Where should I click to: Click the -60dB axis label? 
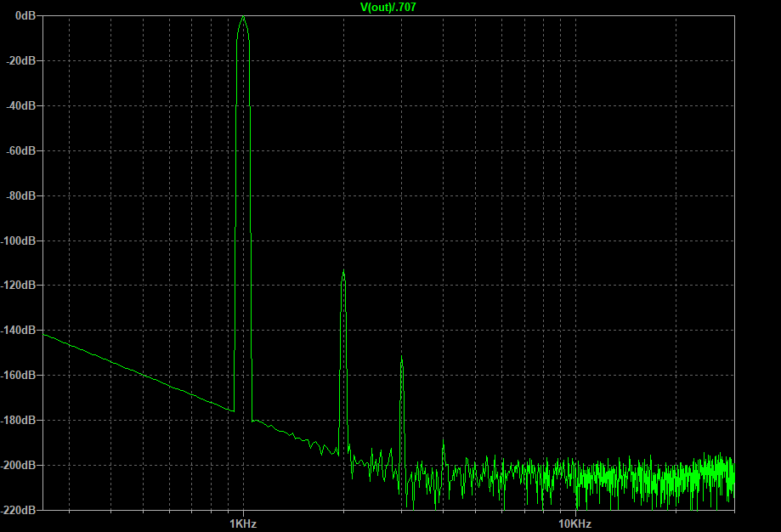click(21, 150)
